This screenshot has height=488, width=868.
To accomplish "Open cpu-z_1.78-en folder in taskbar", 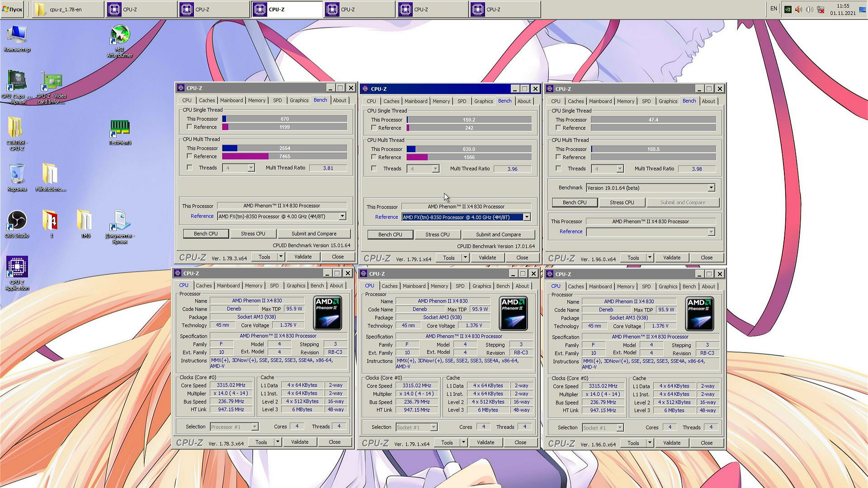I will (x=68, y=9).
